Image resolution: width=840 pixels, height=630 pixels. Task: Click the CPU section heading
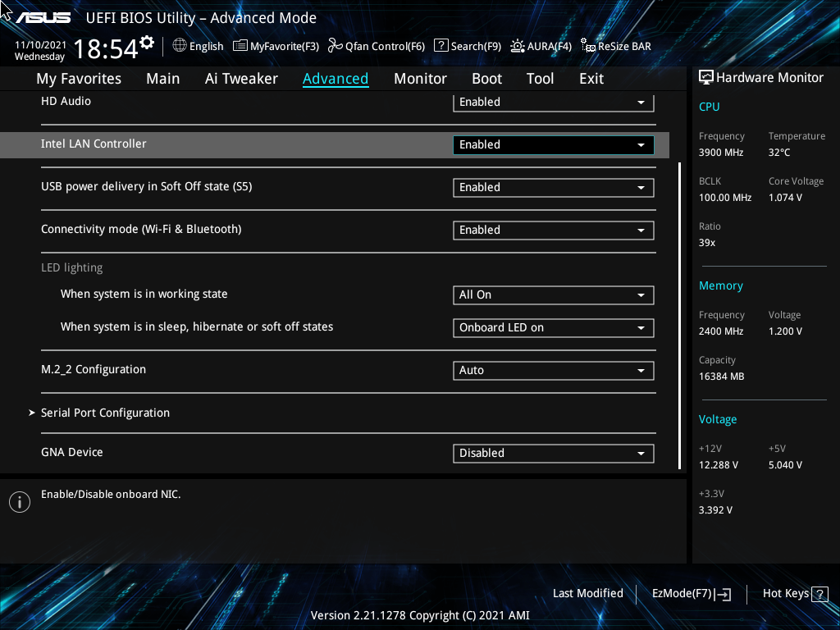(709, 107)
